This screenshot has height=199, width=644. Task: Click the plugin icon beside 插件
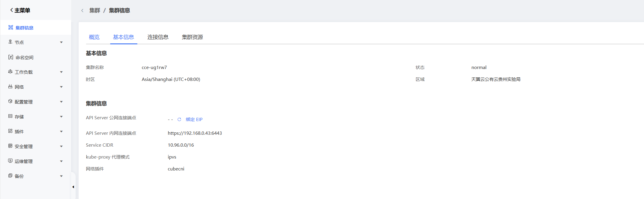(10, 131)
